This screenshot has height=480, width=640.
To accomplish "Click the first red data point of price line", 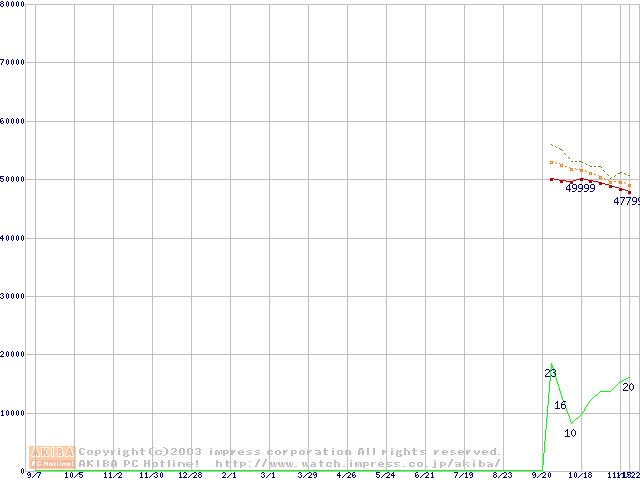I will click(551, 179).
